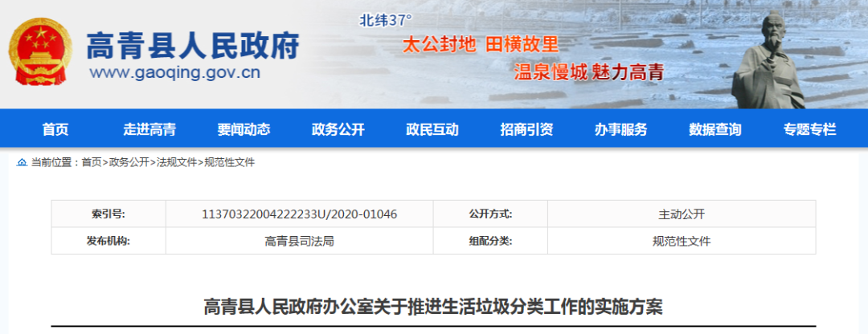Click the 规范性文件 breadcrumb link
Screen dimensions: 868x334
coord(229,162)
